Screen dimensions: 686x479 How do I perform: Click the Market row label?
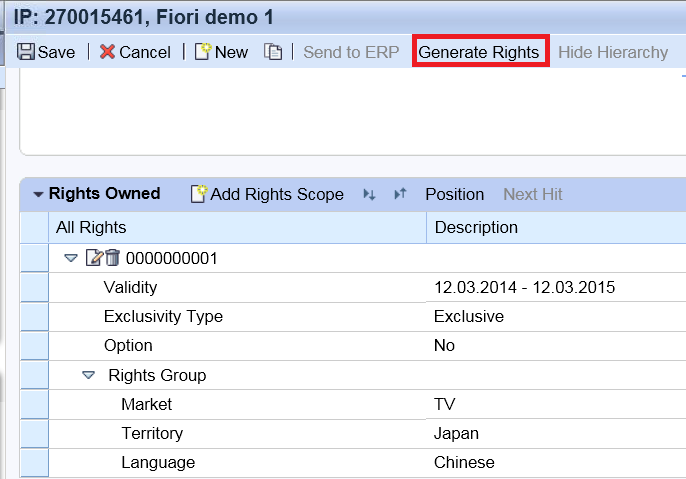click(147, 404)
